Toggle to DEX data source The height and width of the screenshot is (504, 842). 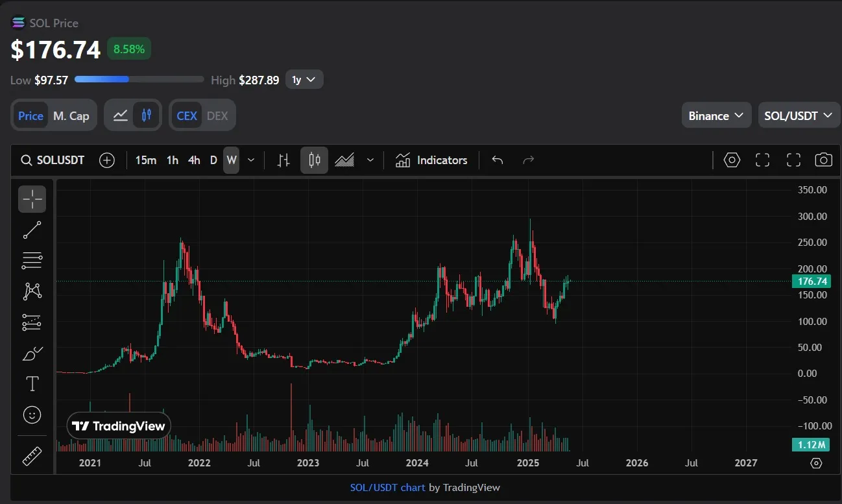(217, 115)
